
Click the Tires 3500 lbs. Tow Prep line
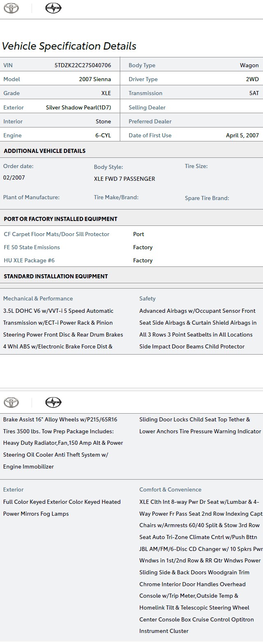point(58,431)
